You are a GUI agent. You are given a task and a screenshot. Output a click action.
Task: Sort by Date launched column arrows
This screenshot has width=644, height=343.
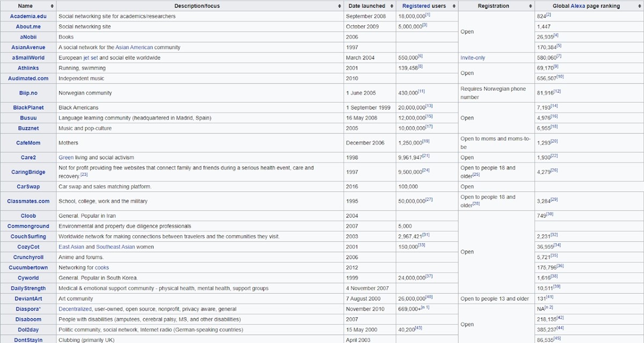click(x=391, y=6)
